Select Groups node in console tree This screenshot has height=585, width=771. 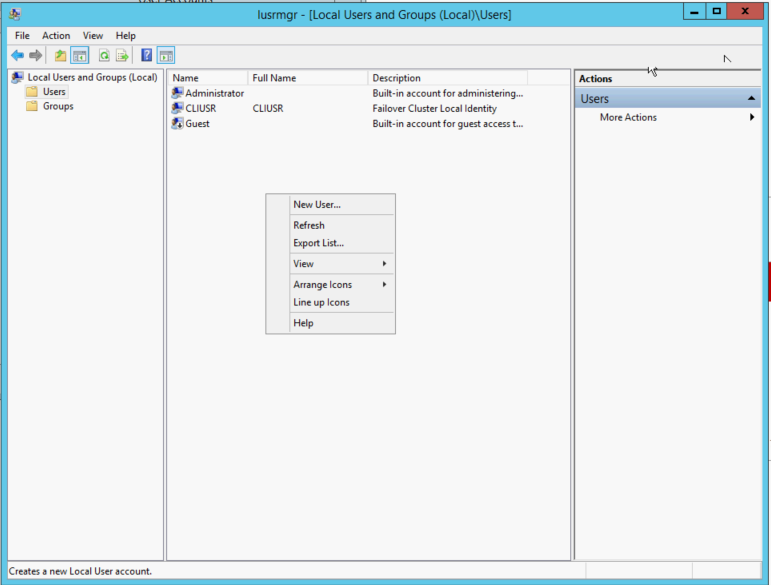(58, 106)
